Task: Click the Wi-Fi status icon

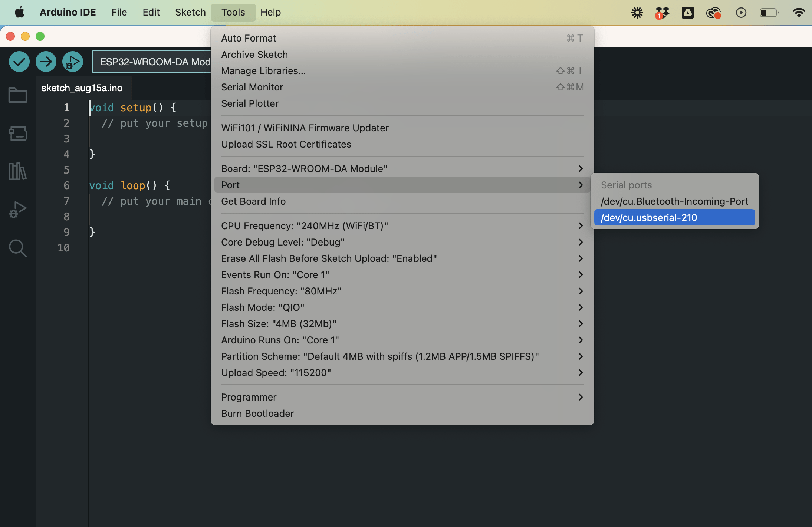Action: (799, 13)
